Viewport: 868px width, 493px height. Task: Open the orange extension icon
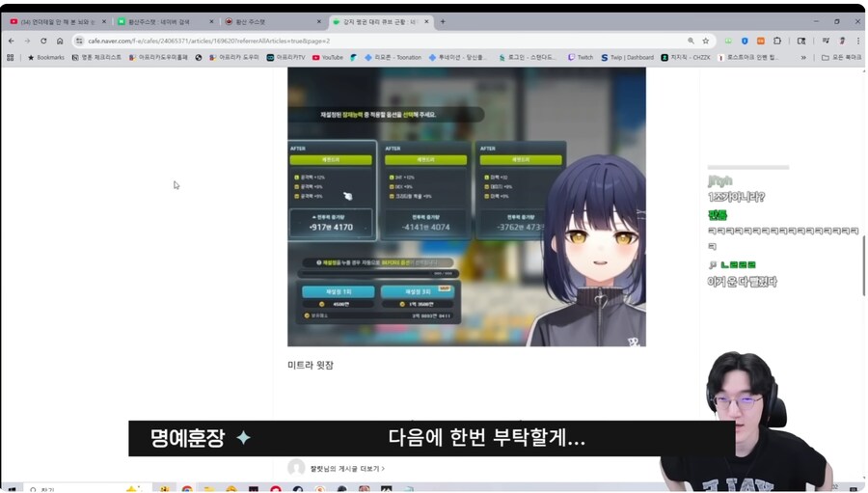tap(761, 41)
